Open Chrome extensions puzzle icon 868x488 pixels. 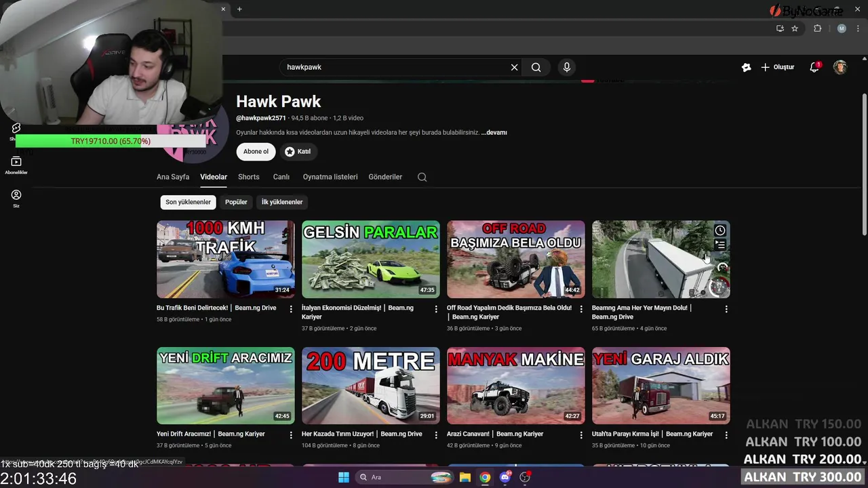pyautogui.click(x=817, y=28)
